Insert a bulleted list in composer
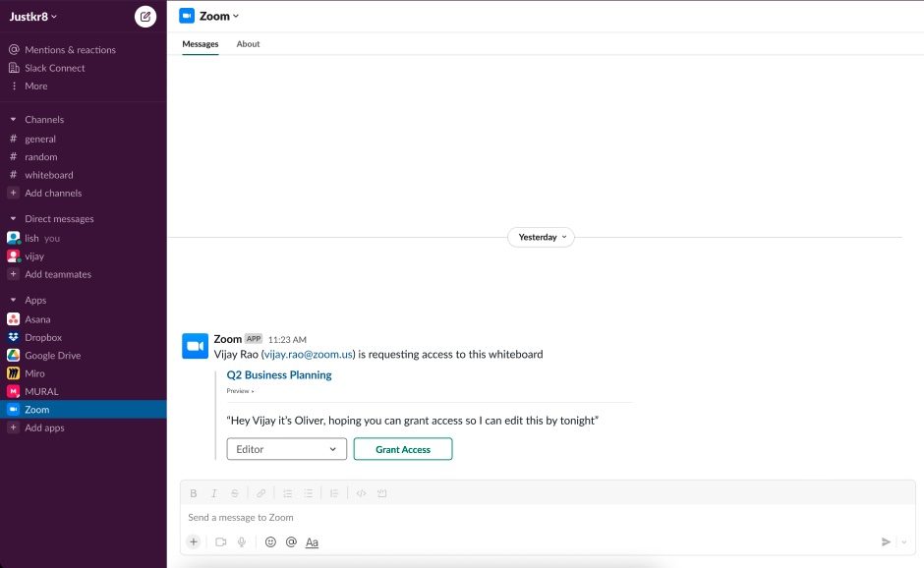The image size is (924, 568). [309, 493]
